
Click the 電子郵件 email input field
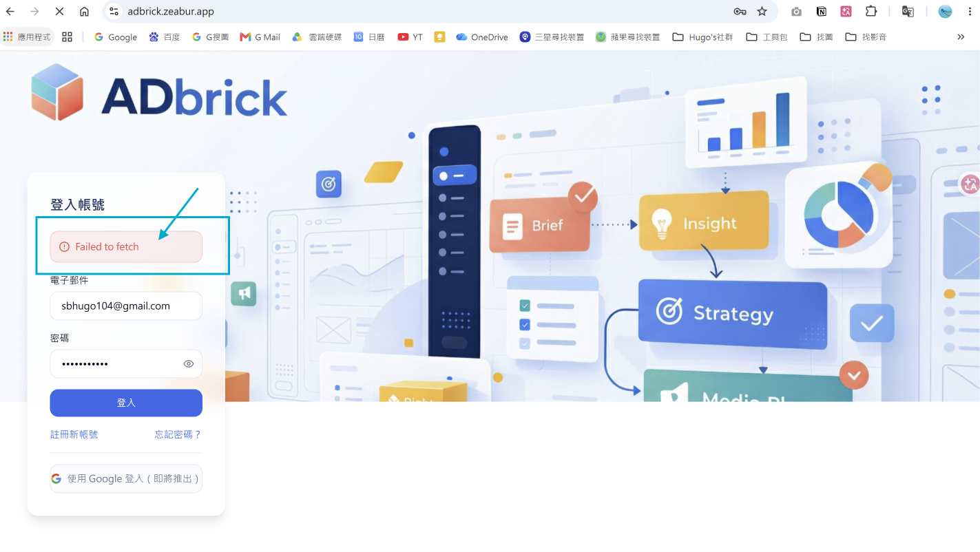tap(126, 306)
